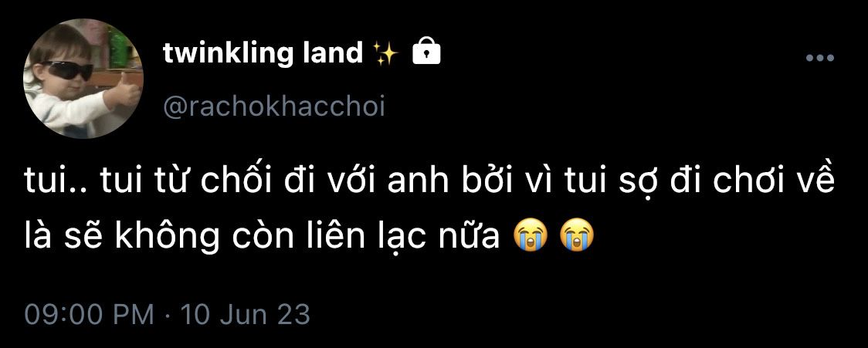868x348 pixels.
Task: Click the second crying face emoji
Action: point(576,236)
